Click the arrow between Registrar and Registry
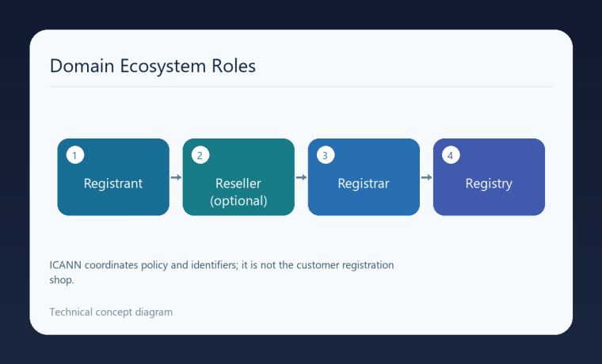 [x=426, y=177]
